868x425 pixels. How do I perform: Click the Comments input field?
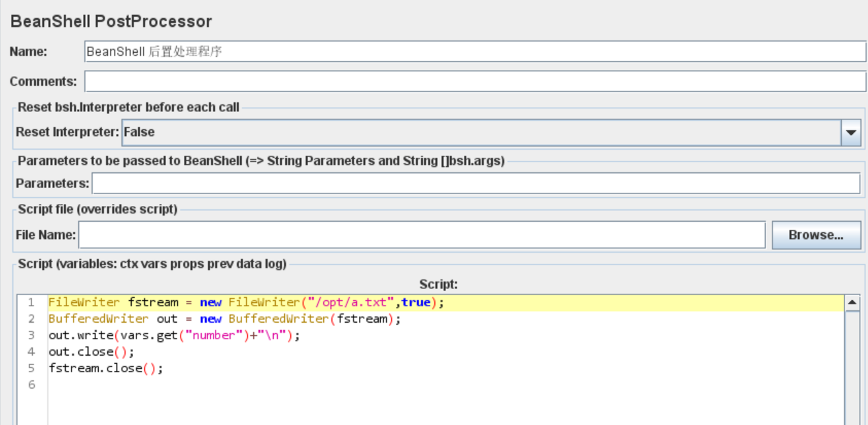click(x=475, y=81)
